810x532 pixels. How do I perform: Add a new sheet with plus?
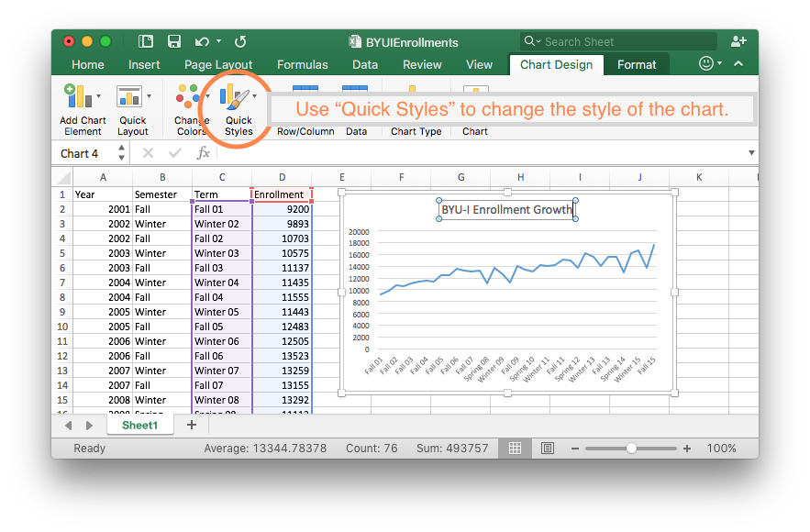pos(192,425)
